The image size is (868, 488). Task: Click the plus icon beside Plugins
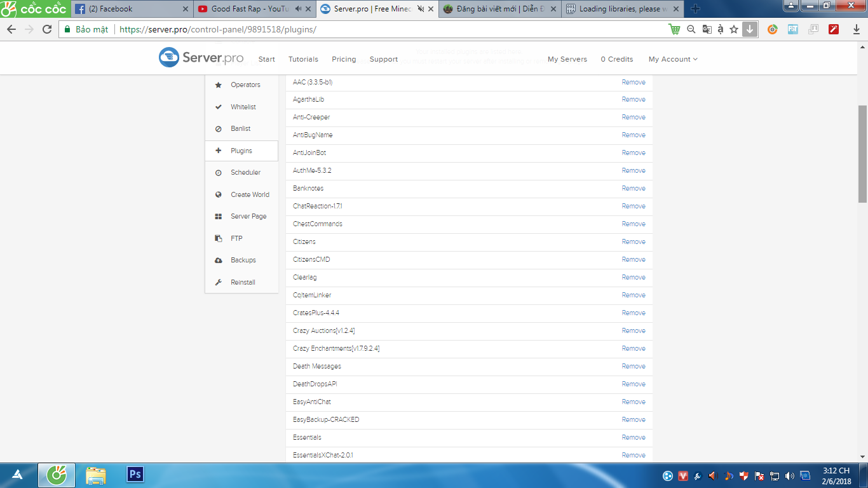(x=219, y=151)
